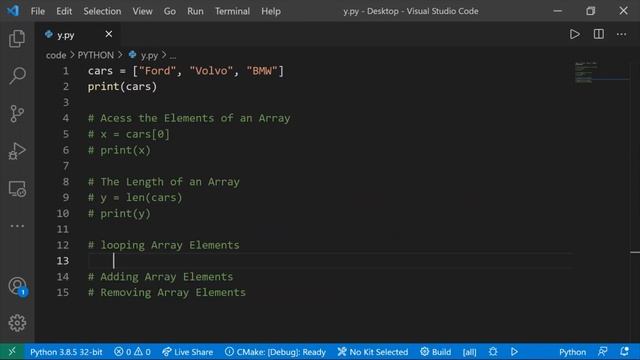Open the Go menu
Viewport: 640px width, 360px height.
click(x=170, y=11)
